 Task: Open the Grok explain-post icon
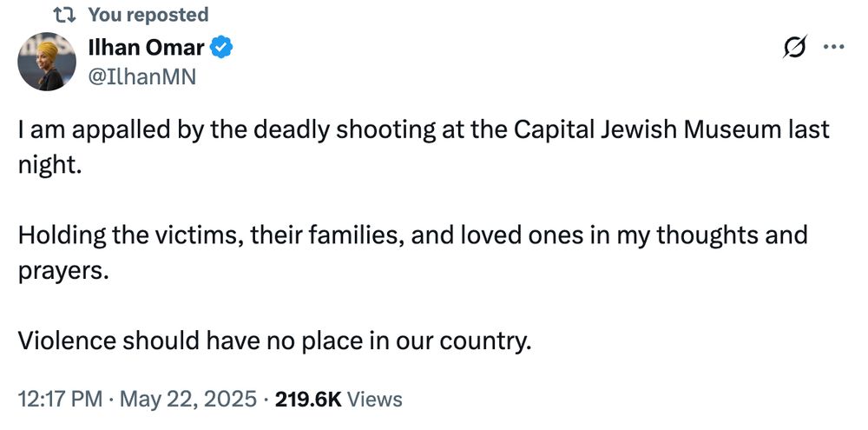pos(793,50)
